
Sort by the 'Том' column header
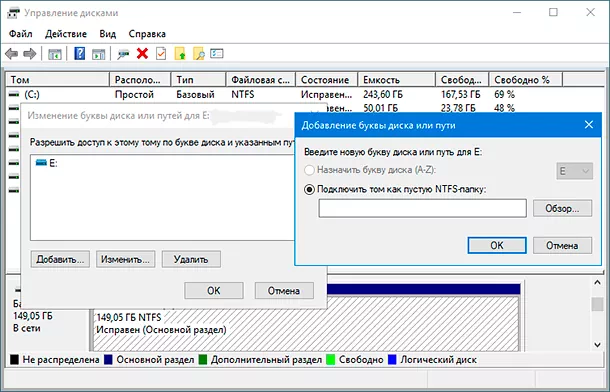(x=58, y=80)
